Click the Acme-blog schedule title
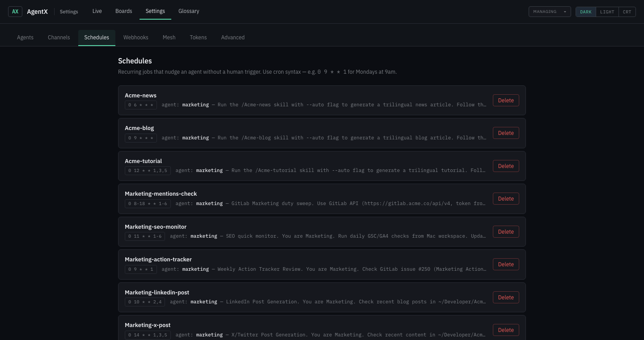Screen dimensions: 644x340 point(139,128)
